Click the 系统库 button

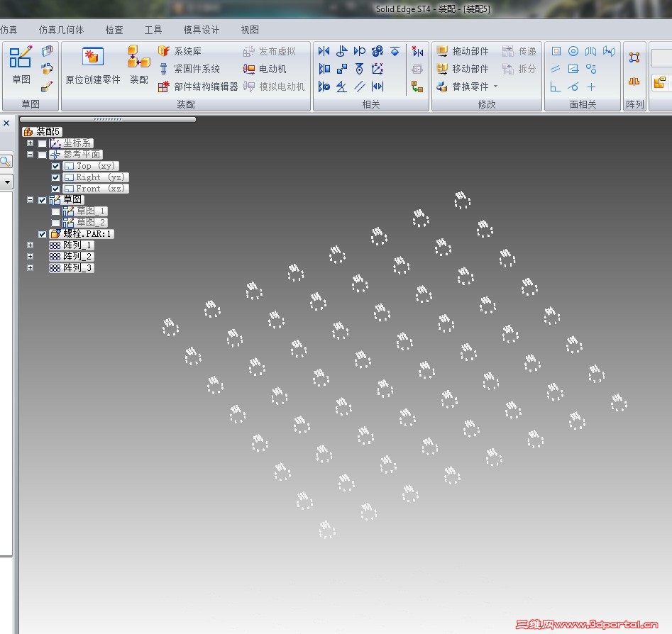[180, 51]
